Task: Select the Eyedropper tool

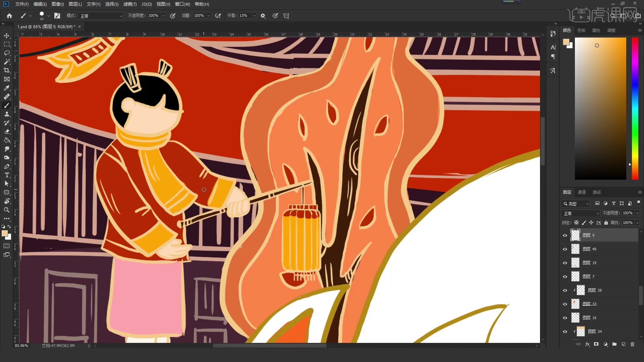Action: pos(7,88)
